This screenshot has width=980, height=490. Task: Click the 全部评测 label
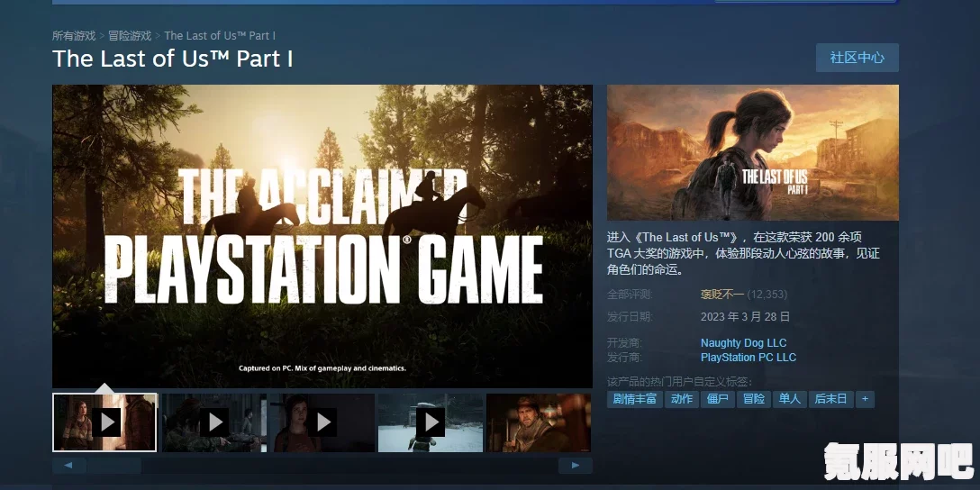click(630, 295)
